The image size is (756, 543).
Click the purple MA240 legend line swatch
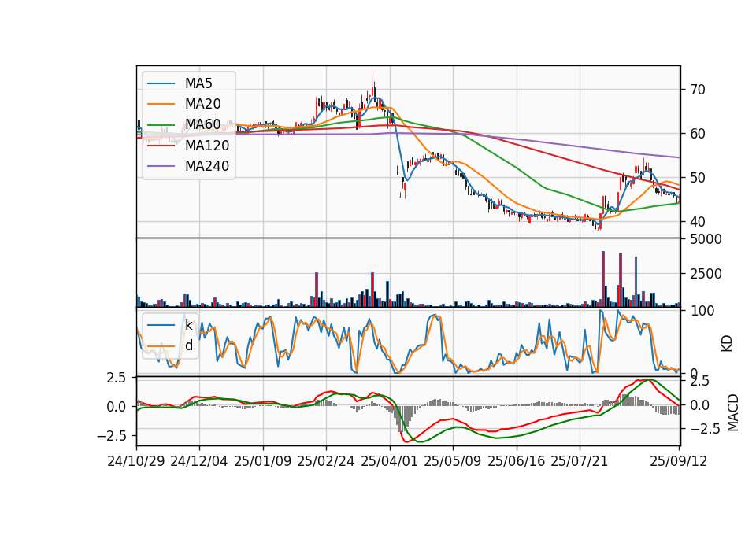[161, 166]
